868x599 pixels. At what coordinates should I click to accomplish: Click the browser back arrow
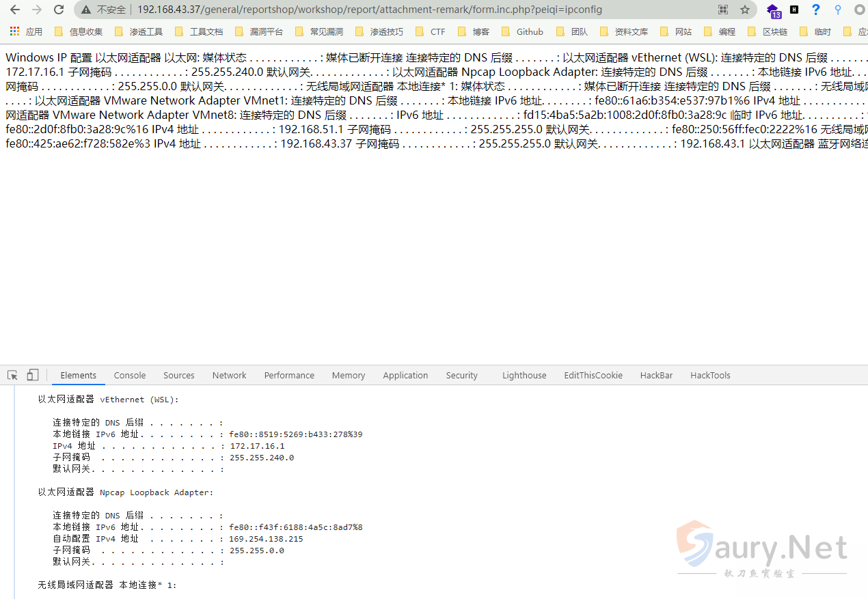(x=15, y=10)
